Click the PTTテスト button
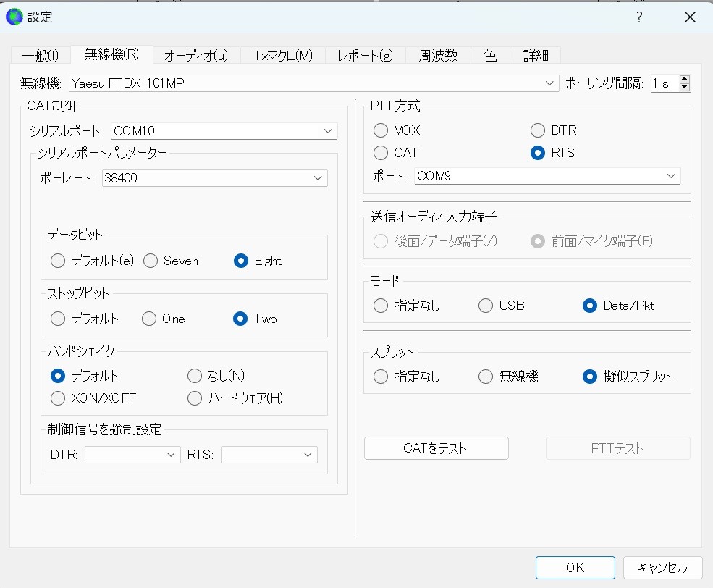Screen dimensions: 713x588 618,448
